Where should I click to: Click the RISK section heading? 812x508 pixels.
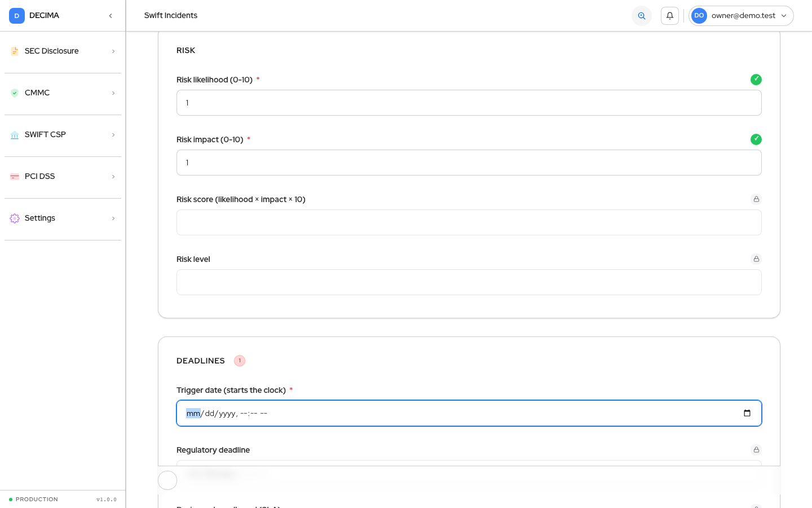pyautogui.click(x=186, y=50)
